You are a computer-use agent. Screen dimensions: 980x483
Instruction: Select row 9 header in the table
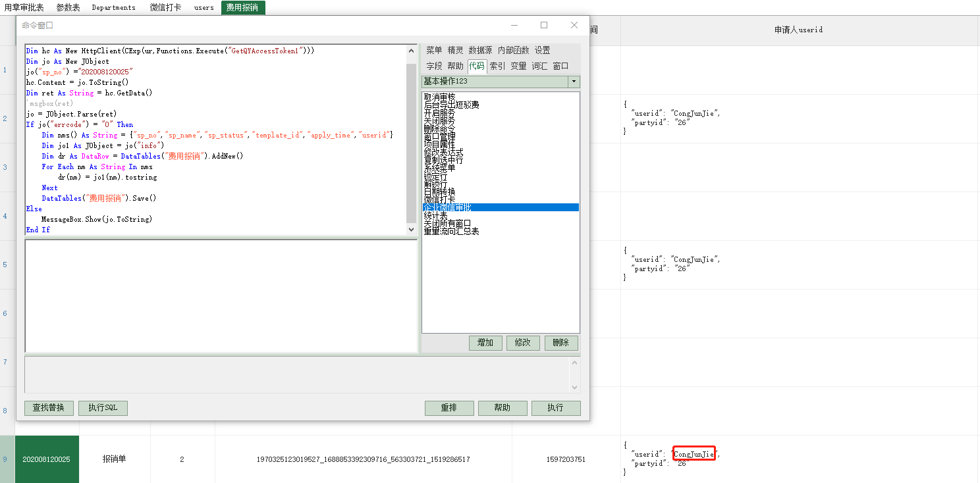(5, 459)
